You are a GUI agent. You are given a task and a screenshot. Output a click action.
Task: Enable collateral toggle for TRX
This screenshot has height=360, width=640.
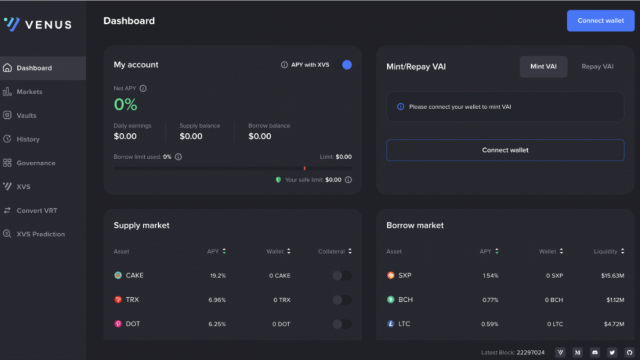pos(342,300)
